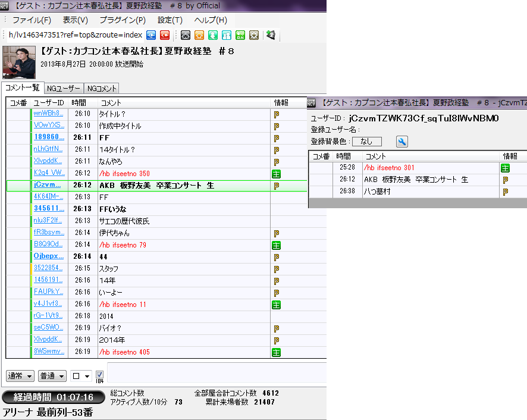Click user ID link 189860...
This screenshot has height=420, width=527.
(49, 137)
